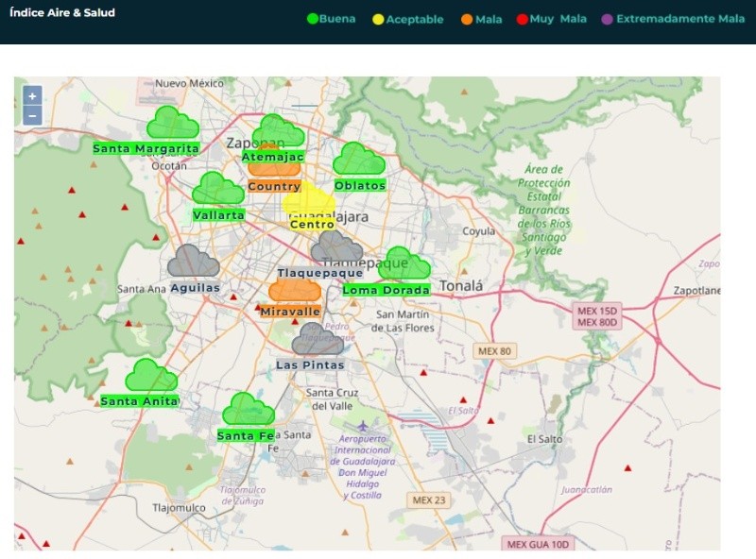Select the Atemajac station cloud marker
756x559 pixels.
click(x=279, y=131)
